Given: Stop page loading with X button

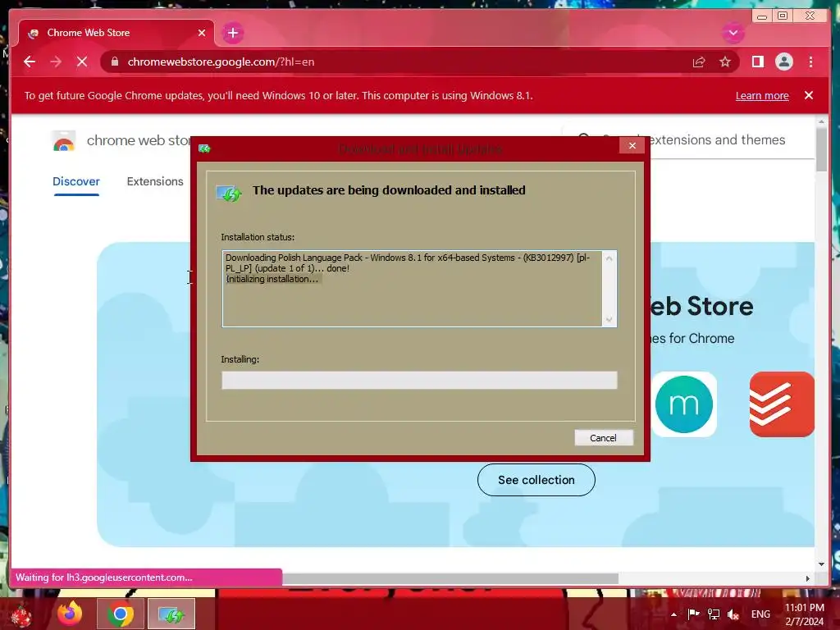Looking at the screenshot, I should pos(82,62).
